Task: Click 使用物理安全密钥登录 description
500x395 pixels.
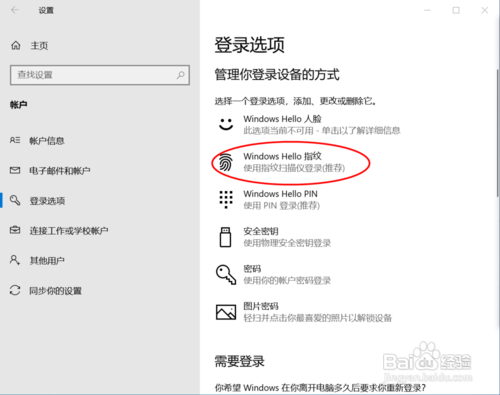Action: tap(287, 243)
